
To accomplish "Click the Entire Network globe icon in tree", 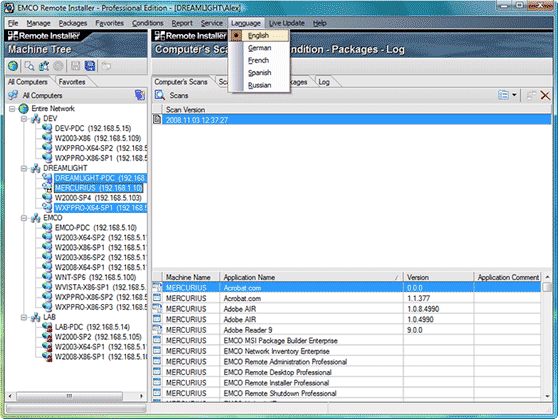I will [23, 108].
